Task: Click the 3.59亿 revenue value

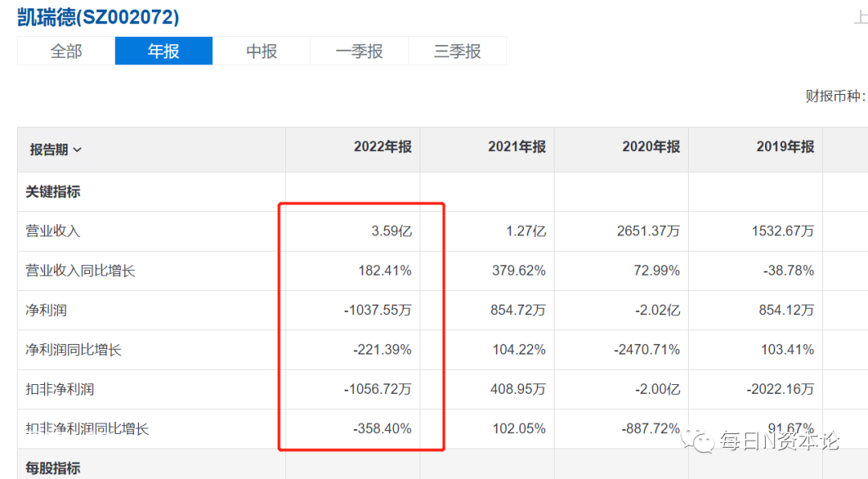Action: 391,231
